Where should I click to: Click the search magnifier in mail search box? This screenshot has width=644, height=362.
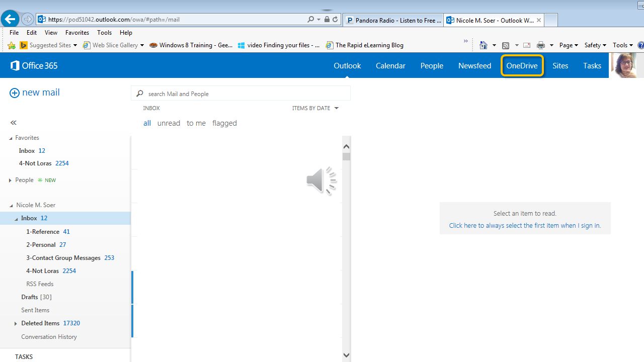(140, 94)
